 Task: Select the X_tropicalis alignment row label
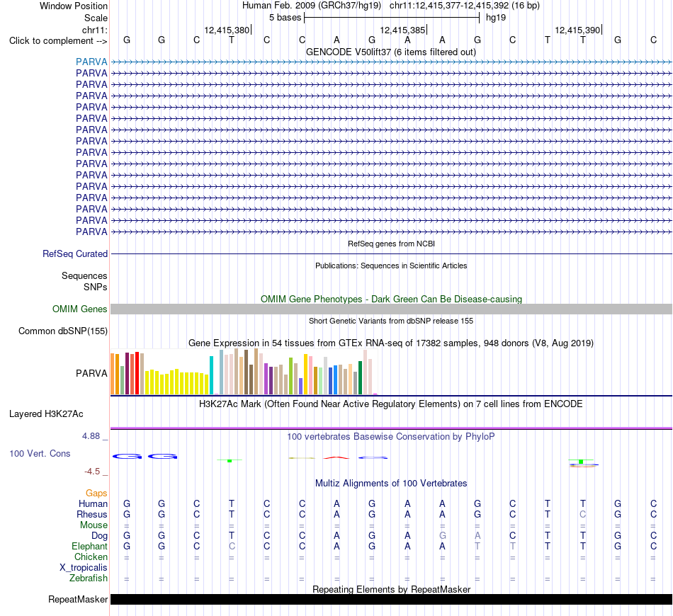84,568
